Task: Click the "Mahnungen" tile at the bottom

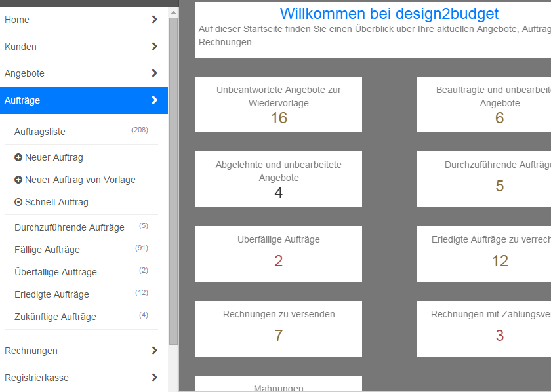Action: point(278,386)
